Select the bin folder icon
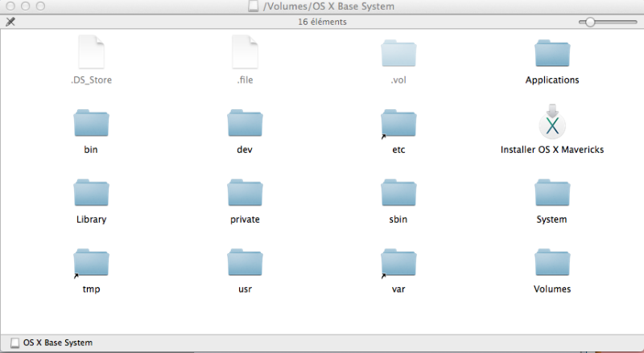 click(91, 124)
